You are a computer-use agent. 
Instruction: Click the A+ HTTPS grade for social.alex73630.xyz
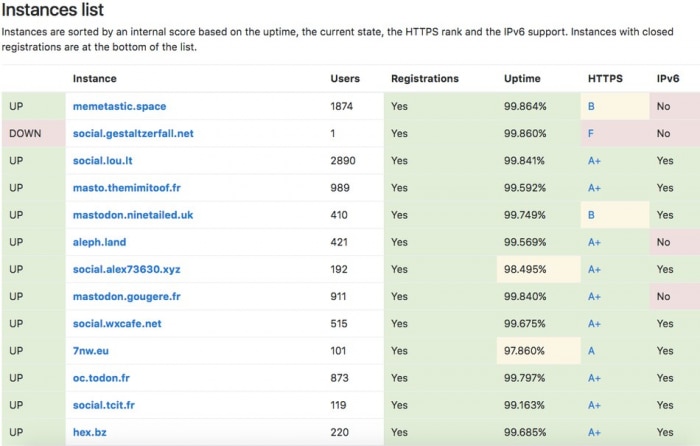click(594, 270)
